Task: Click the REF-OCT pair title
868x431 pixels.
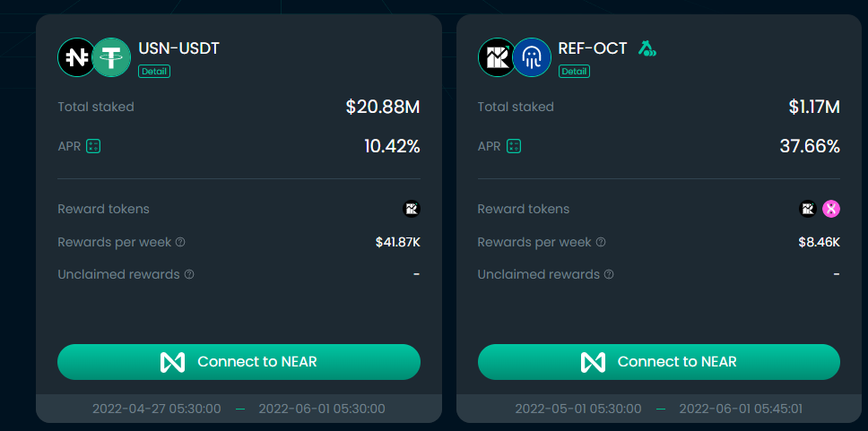Action: (593, 48)
